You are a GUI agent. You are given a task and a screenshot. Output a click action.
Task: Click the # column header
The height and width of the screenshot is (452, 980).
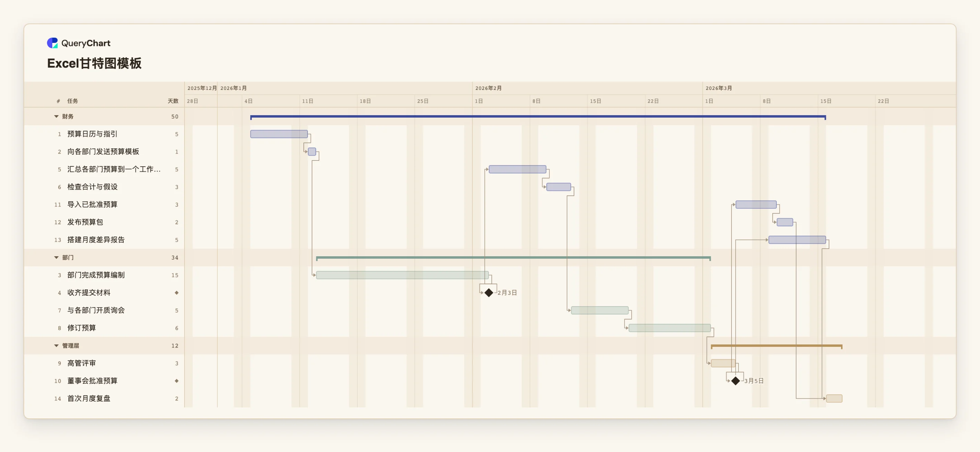(58, 101)
